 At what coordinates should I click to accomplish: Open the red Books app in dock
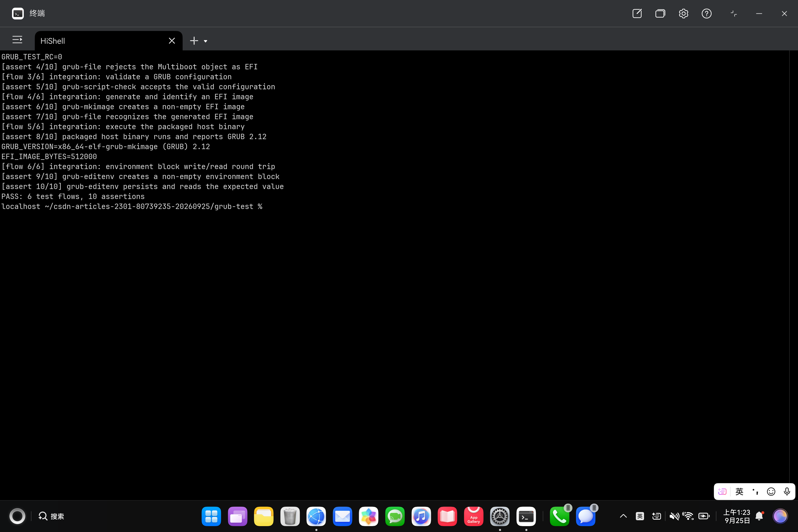pos(448,516)
